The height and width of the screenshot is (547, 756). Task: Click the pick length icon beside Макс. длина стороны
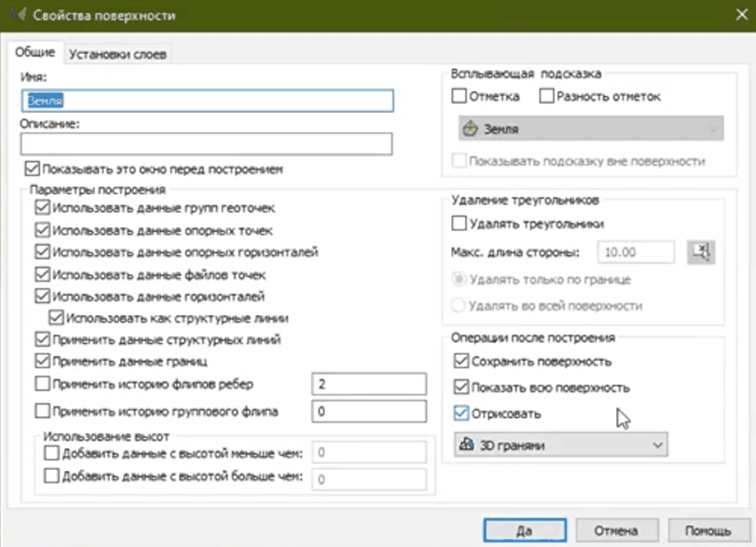pos(701,252)
